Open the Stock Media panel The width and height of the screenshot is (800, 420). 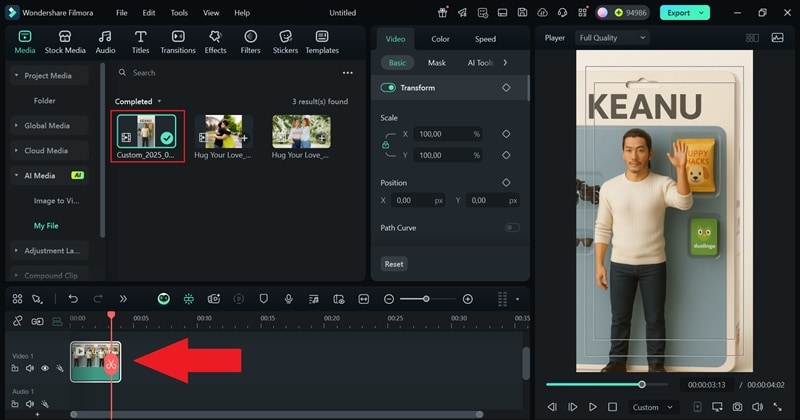[x=65, y=42]
